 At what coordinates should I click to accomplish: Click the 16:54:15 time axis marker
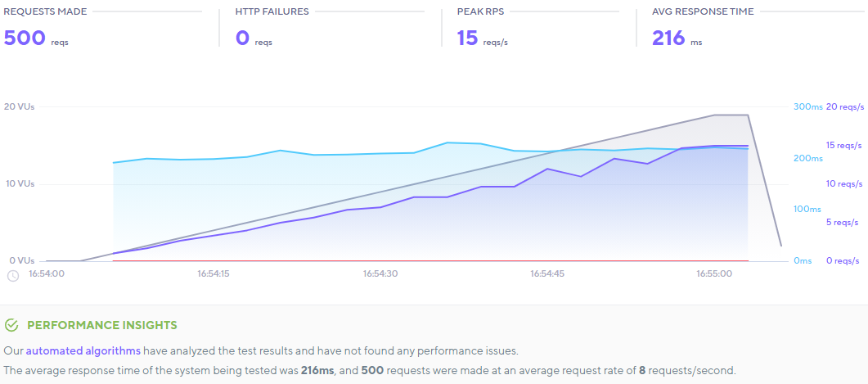pos(213,273)
